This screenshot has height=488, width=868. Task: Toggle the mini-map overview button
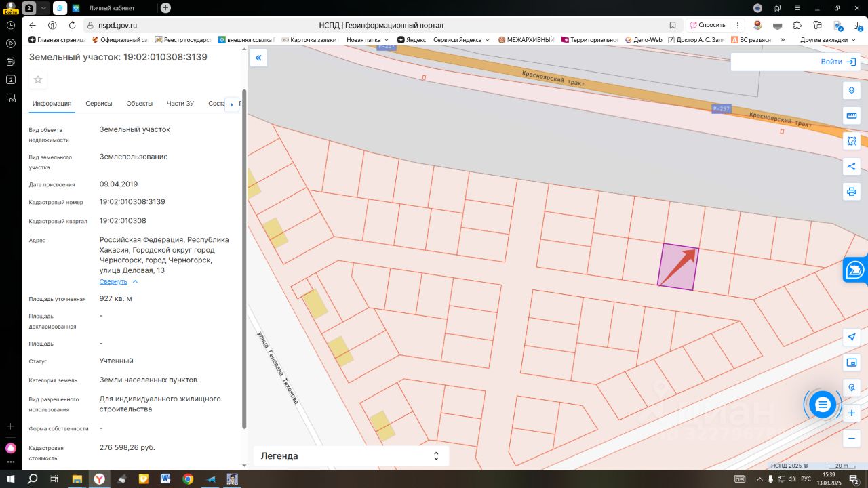click(852, 363)
